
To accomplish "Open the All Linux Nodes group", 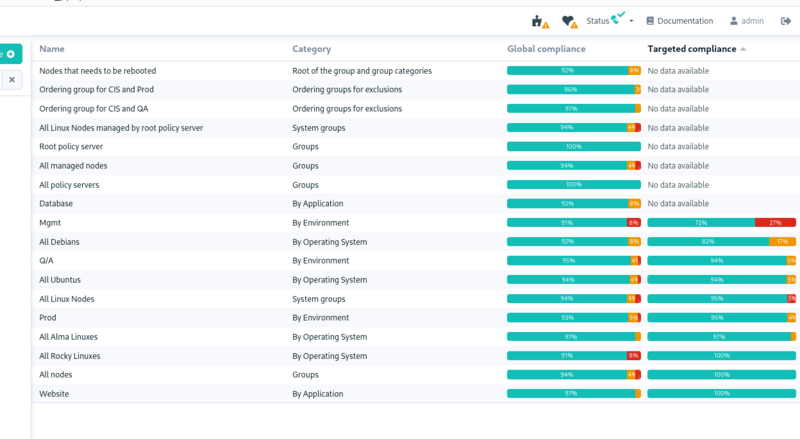I will point(66,299).
